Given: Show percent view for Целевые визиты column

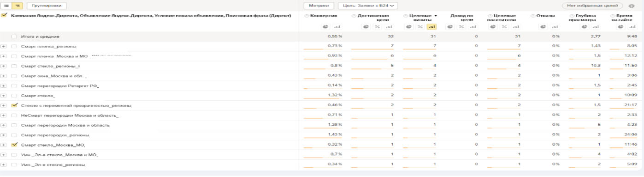Looking at the screenshot, I should point(420,27).
